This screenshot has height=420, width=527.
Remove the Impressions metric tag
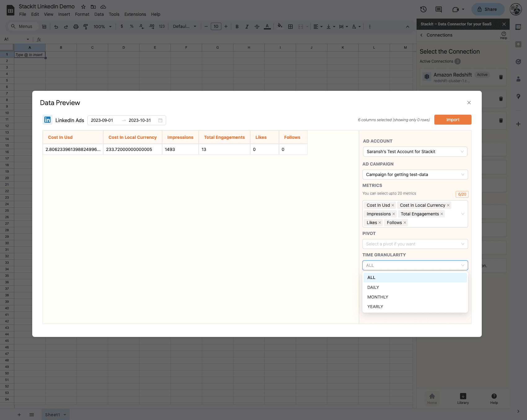(394, 214)
